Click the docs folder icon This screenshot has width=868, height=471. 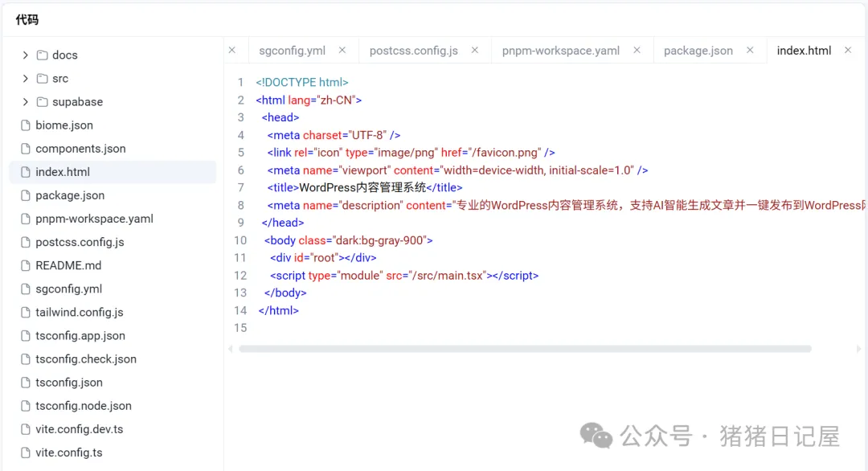tap(43, 55)
